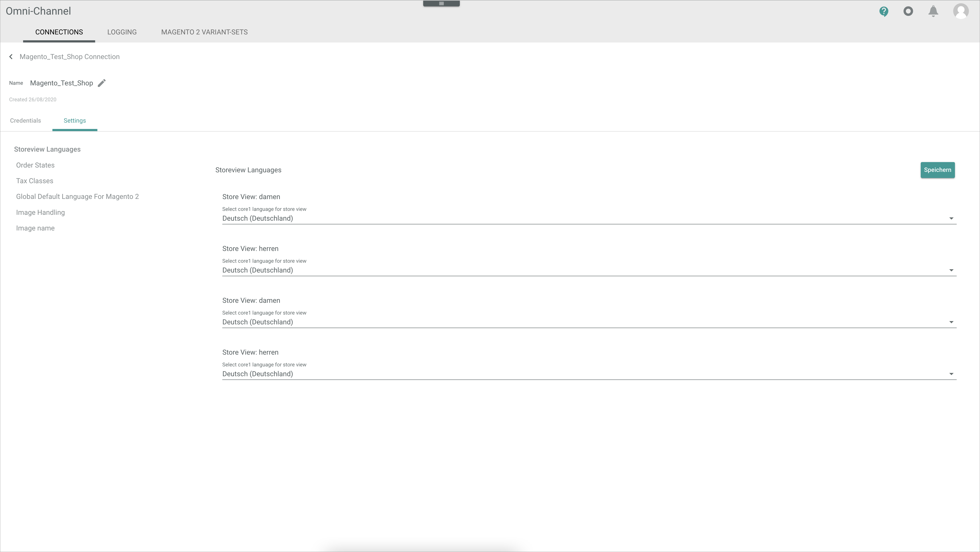The height and width of the screenshot is (552, 980).
Task: Switch to the Connections tab
Action: click(x=59, y=32)
